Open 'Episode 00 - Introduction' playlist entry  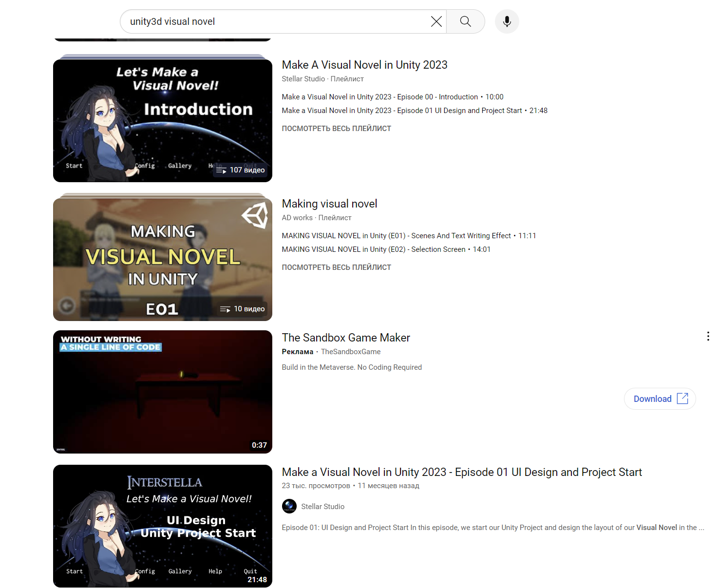(393, 97)
